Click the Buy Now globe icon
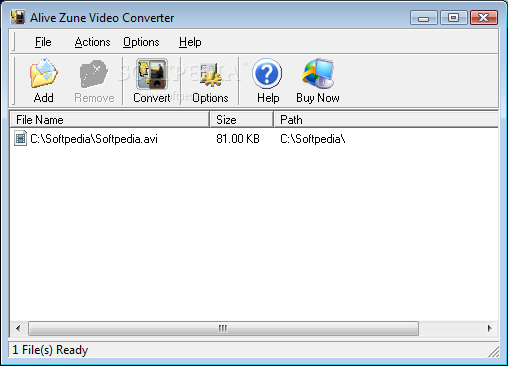Screen dimensions: 508x366 tap(318, 73)
